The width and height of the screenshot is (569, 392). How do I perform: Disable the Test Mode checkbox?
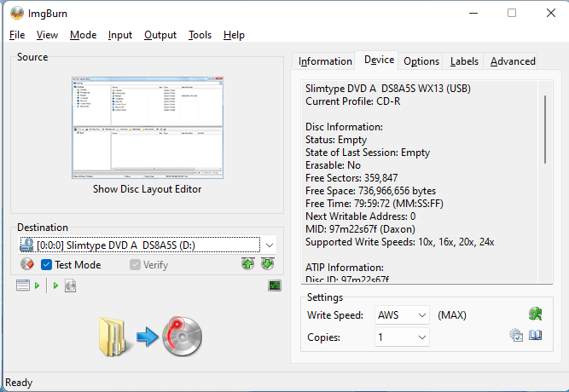click(47, 265)
